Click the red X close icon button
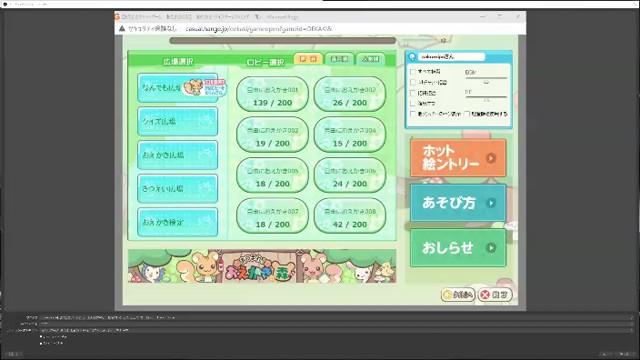The height and width of the screenshot is (360, 640). tap(495, 294)
